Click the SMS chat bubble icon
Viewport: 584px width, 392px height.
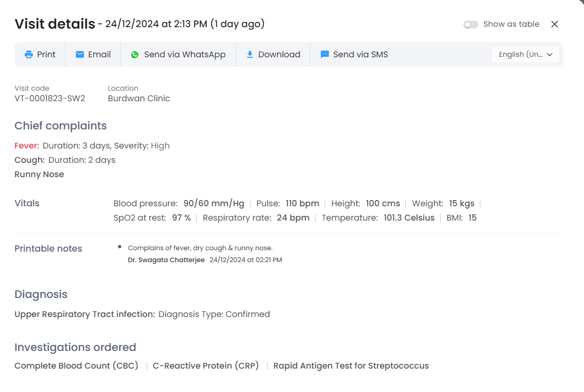click(x=325, y=54)
